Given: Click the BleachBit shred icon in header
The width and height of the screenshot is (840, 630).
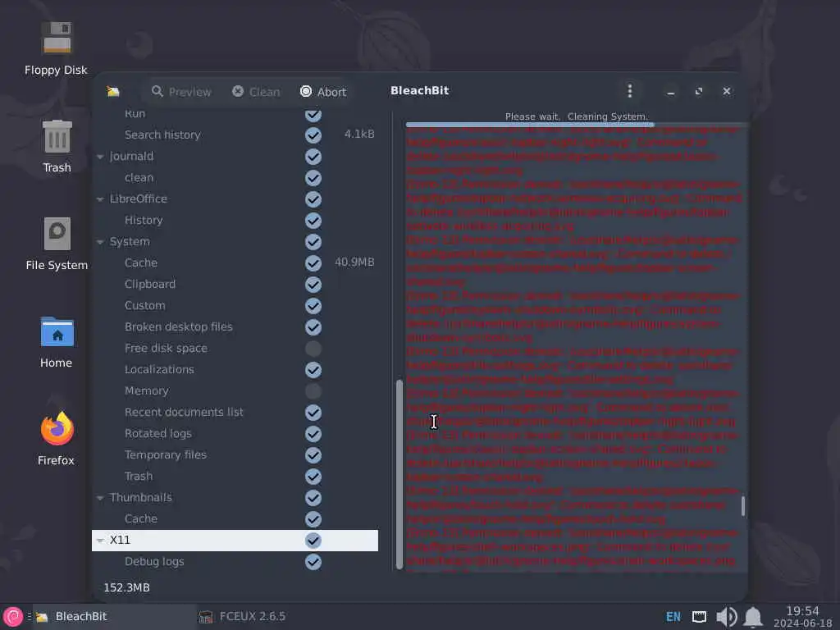Looking at the screenshot, I should (x=113, y=92).
